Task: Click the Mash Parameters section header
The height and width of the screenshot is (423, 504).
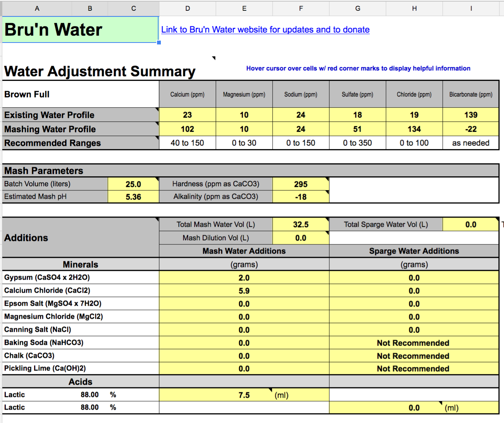Action: pos(250,171)
